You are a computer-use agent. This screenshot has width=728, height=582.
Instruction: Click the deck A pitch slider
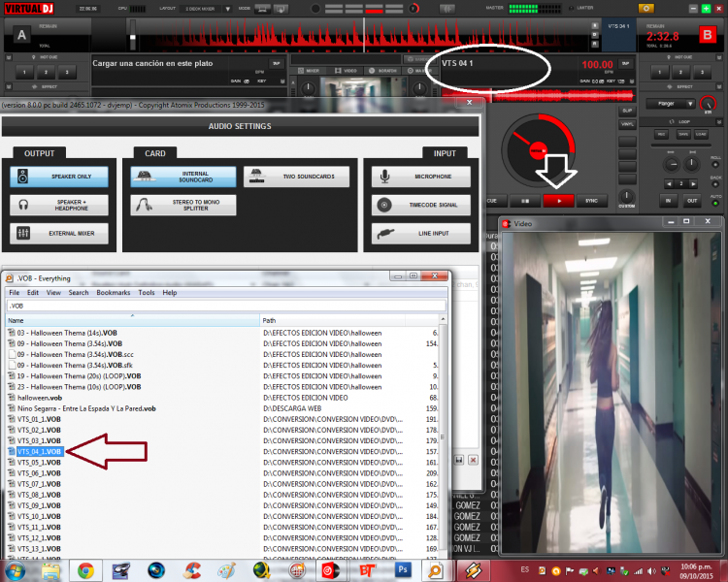click(133, 35)
